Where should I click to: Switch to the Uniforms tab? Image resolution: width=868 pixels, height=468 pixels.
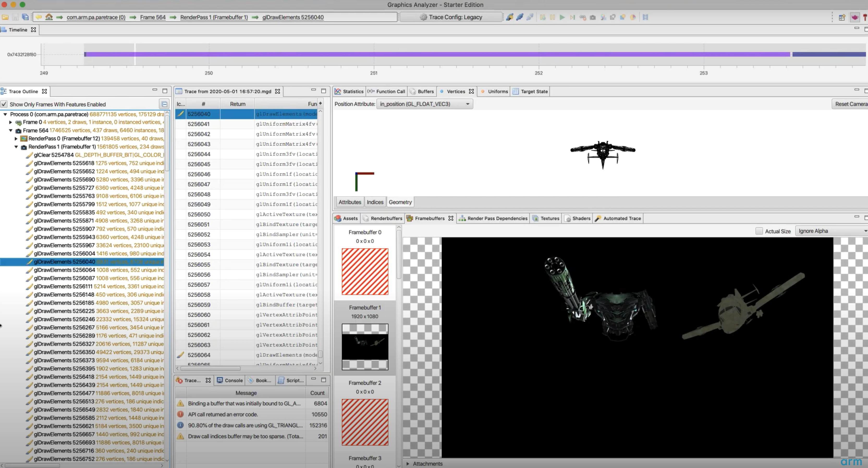[x=497, y=91]
